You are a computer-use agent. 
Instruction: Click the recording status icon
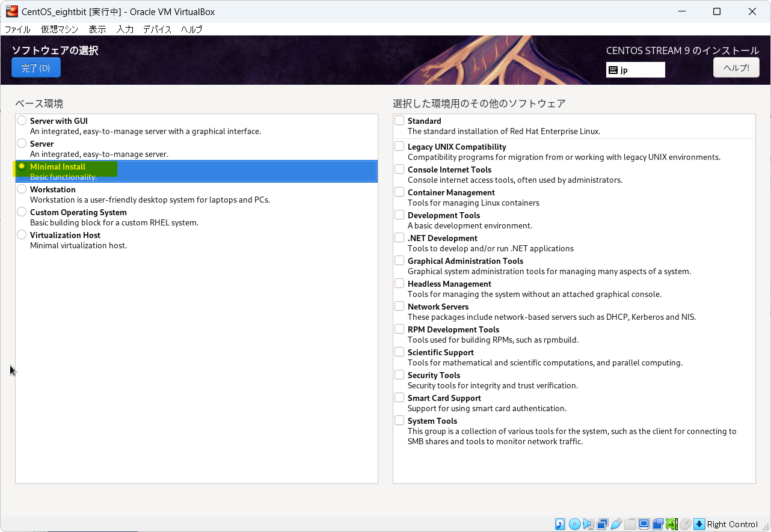point(657,524)
